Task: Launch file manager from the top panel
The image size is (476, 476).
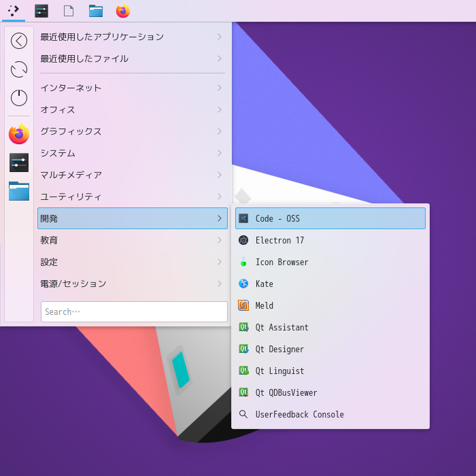Action: (96, 11)
